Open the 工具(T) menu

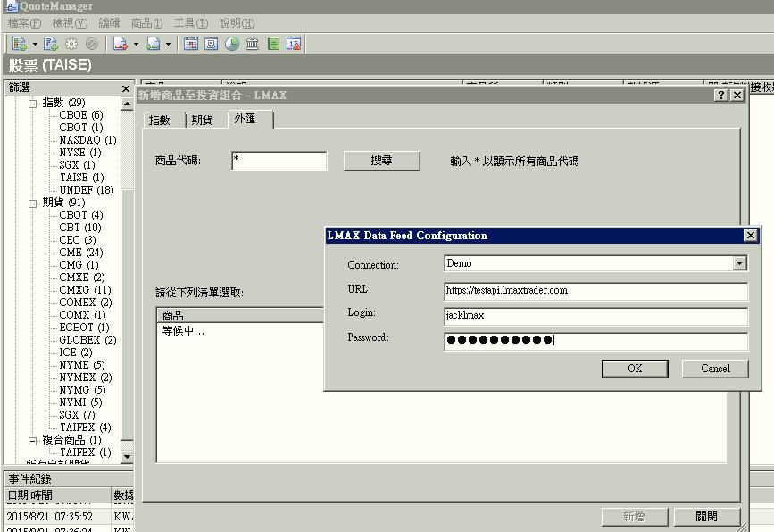tap(191, 23)
